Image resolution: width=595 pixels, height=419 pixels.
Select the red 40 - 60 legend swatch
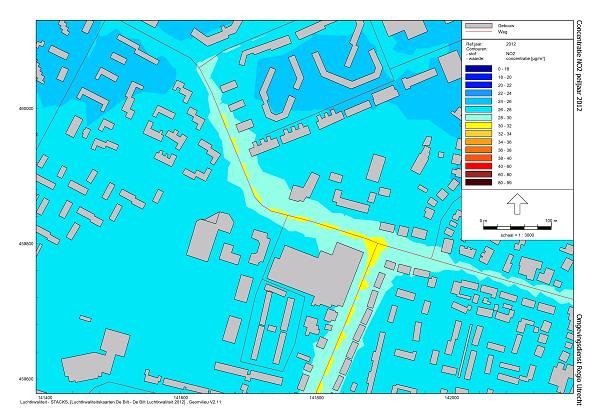click(x=479, y=166)
